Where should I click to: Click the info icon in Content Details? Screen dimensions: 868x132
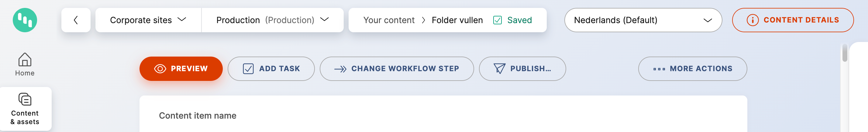(753, 20)
